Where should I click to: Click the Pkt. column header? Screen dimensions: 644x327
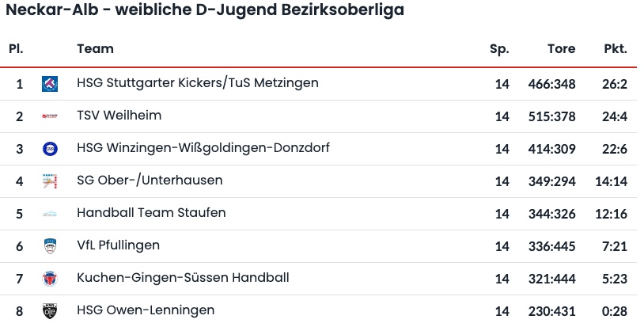tap(615, 48)
